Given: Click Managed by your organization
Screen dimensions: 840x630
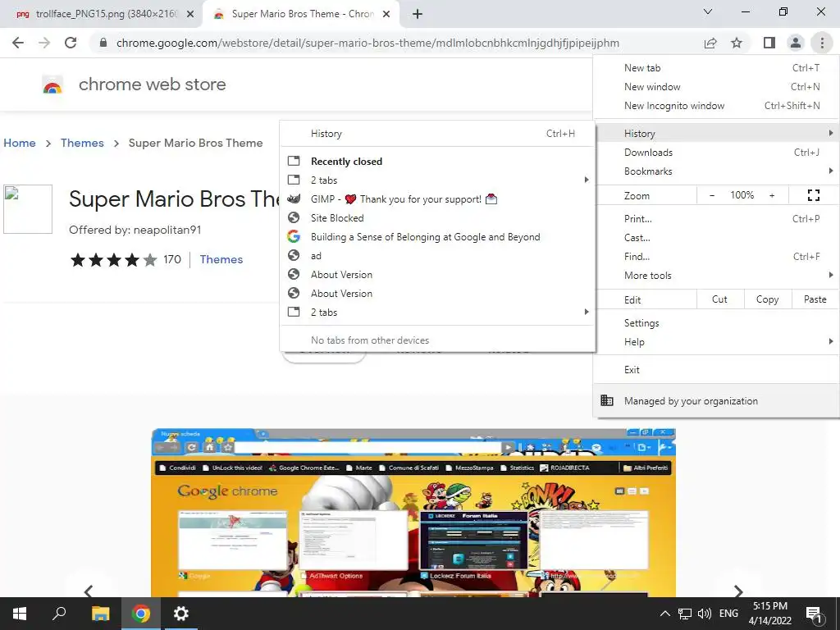Looking at the screenshot, I should click(x=715, y=400).
